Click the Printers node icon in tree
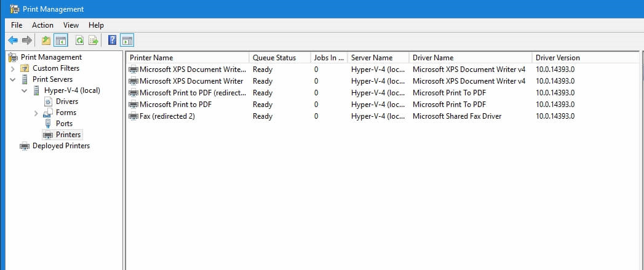 (48, 135)
